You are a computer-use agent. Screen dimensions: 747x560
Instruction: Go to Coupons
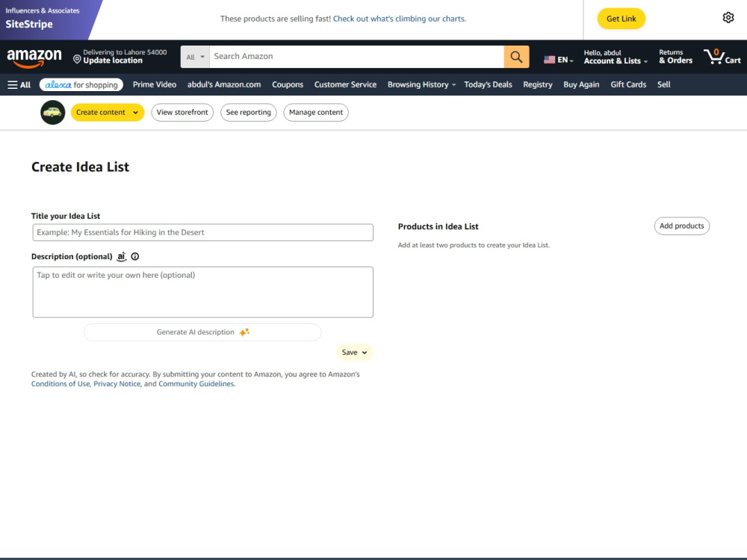click(x=288, y=85)
